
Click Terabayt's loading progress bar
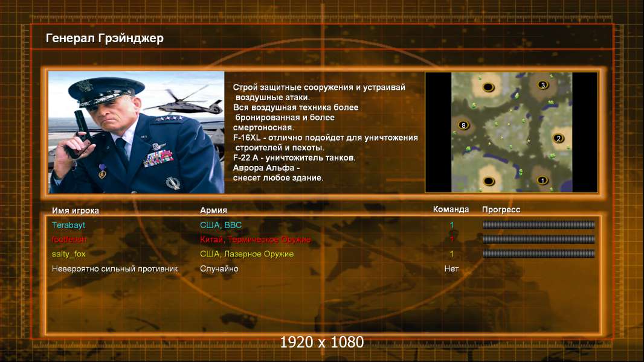pos(538,224)
